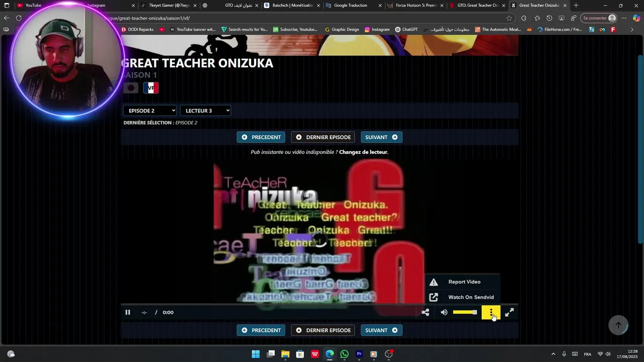Viewport: 644px width, 362px height.
Task: Open Task View on the taskbar
Action: 271,354
